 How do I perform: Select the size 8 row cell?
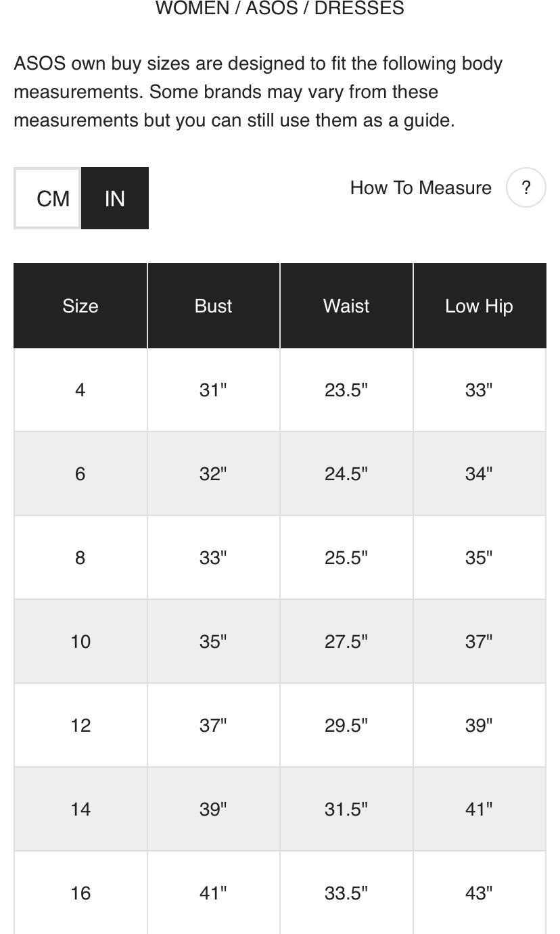point(80,558)
